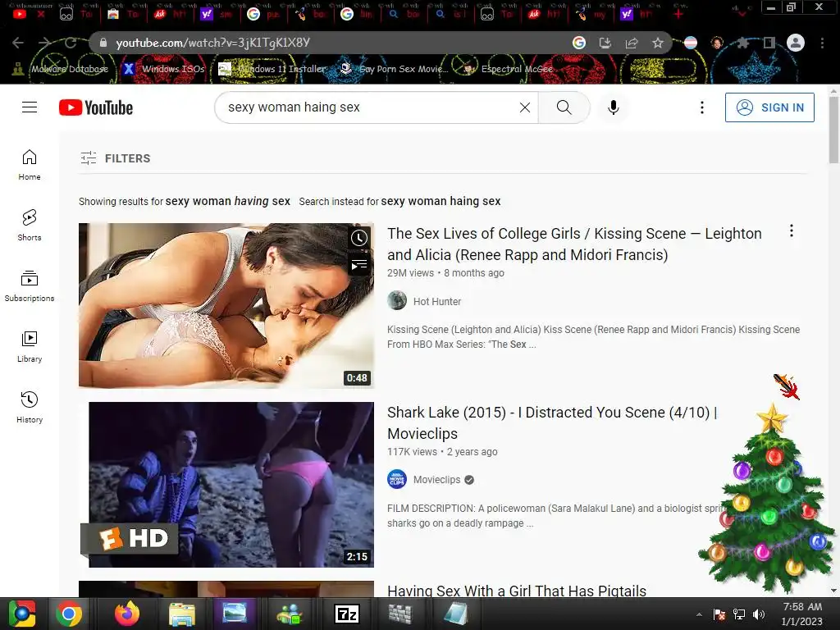Viewport: 840px width, 630px height.
Task: Click the '29M views' text
Action: pos(410,273)
